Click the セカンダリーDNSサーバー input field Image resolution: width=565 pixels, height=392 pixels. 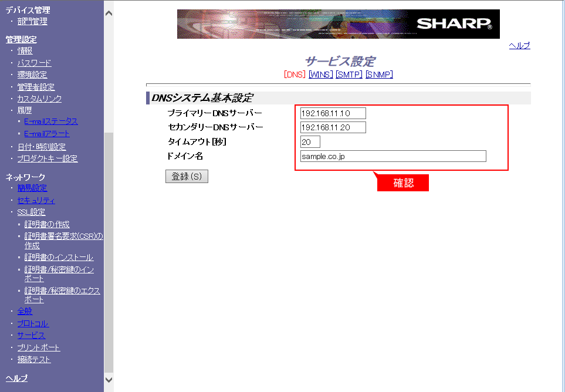[x=333, y=127]
